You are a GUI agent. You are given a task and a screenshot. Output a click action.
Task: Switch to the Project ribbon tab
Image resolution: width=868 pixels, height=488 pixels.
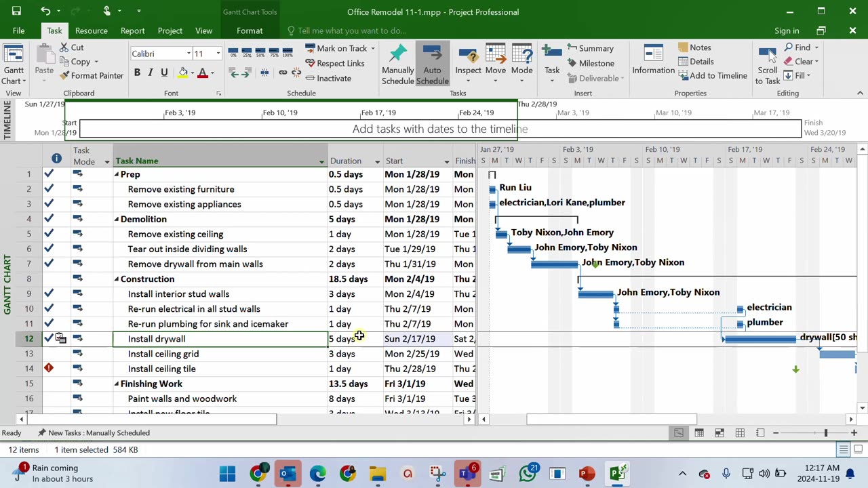point(170,30)
